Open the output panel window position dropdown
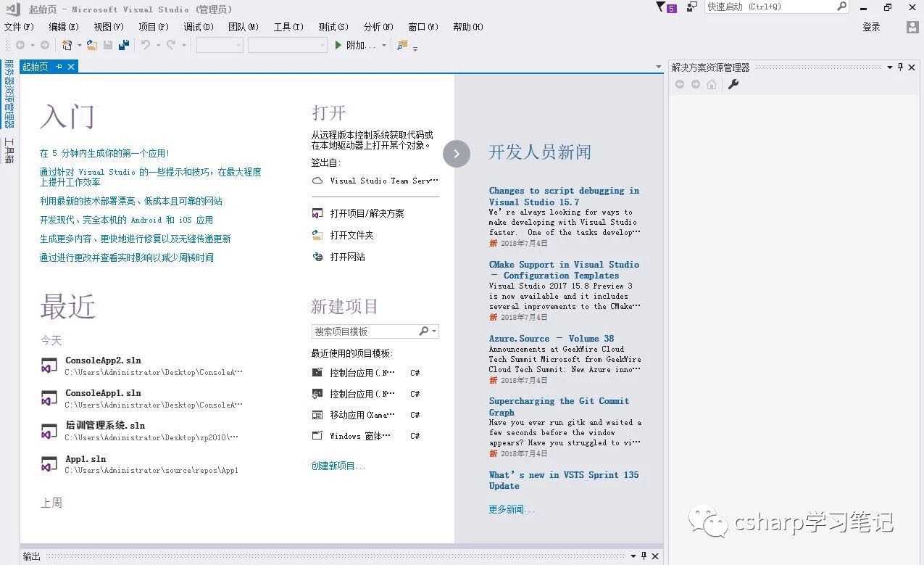The image size is (924, 565). [633, 556]
